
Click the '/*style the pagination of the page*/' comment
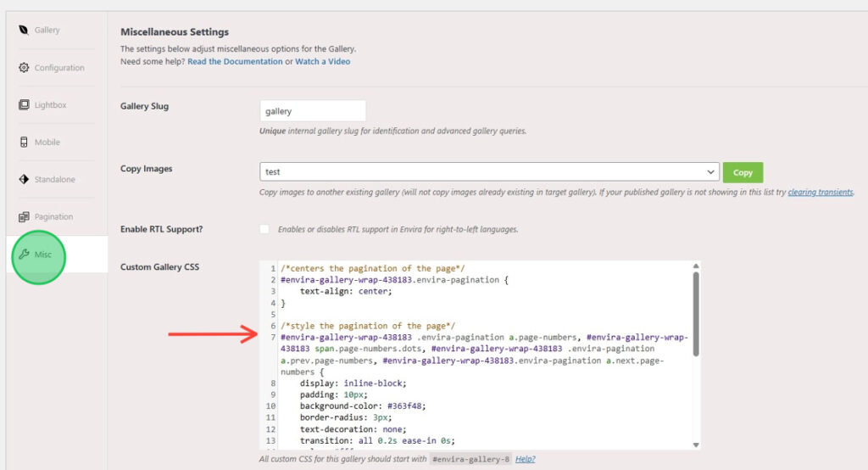point(368,326)
